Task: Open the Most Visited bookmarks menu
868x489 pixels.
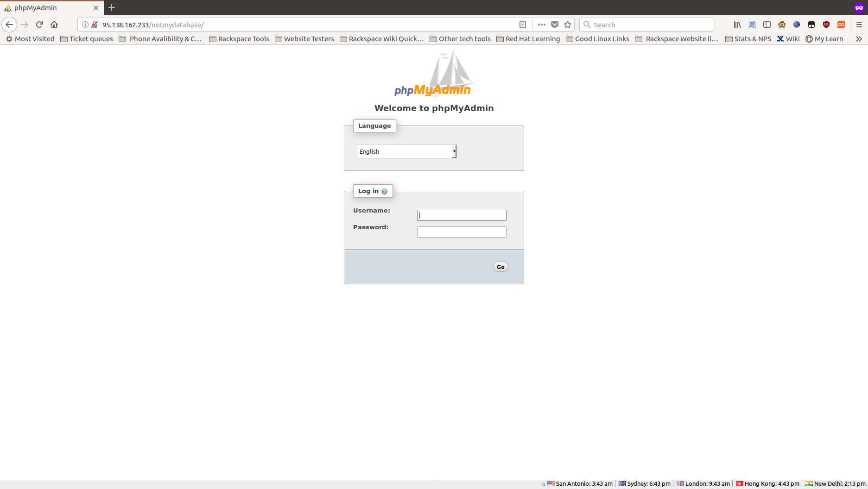Action: [30, 39]
